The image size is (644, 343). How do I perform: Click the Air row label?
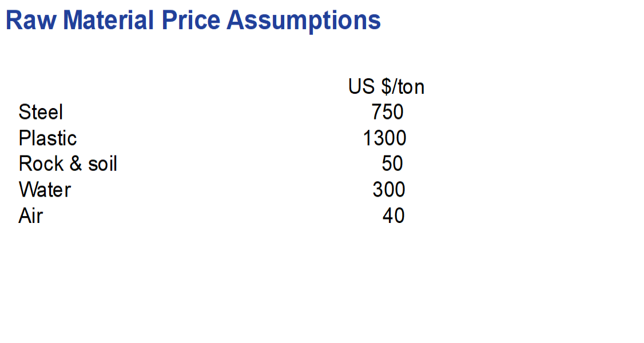click(31, 216)
